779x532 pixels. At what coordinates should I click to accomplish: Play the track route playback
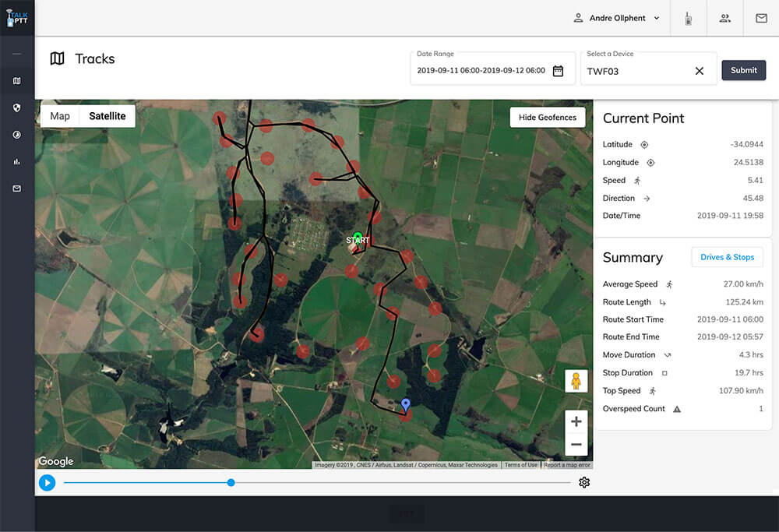click(x=47, y=483)
